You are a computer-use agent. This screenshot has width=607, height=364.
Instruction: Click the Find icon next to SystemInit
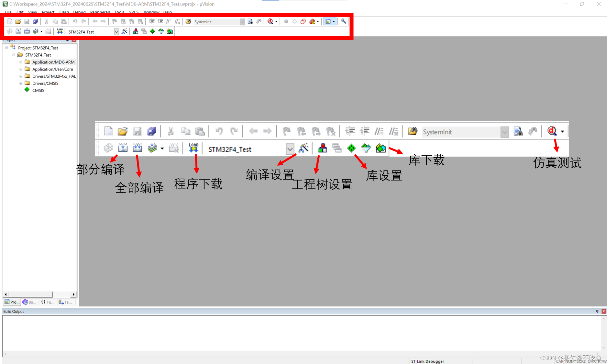(250, 21)
